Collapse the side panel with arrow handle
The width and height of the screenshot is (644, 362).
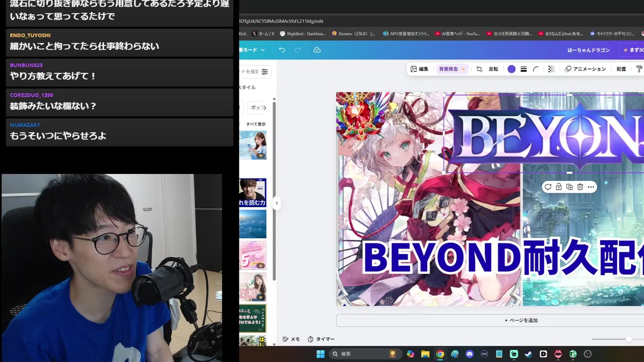click(x=276, y=203)
